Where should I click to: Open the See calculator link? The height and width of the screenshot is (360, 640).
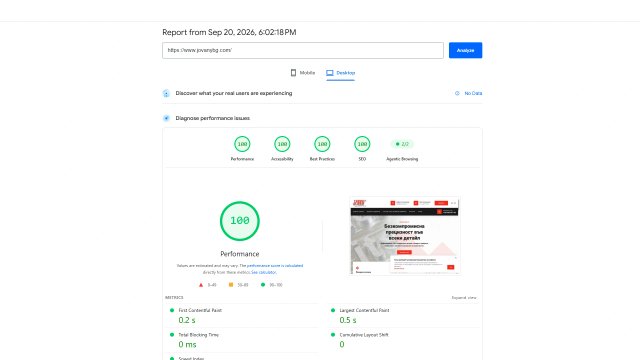[x=264, y=272]
